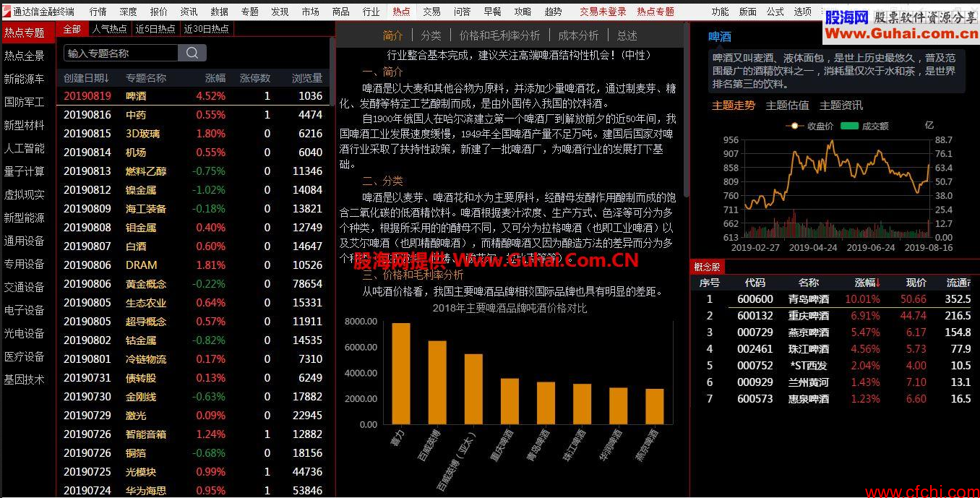Viewport: 980px width, 498px height.
Task: Switch to 主题估值 tab
Action: [787, 106]
